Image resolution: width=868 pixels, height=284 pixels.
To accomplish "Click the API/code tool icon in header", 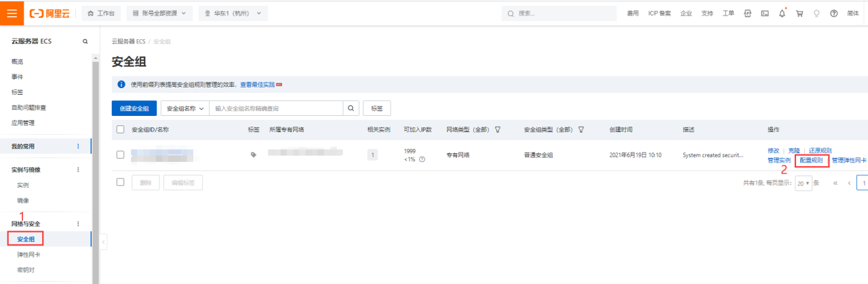I will click(x=748, y=14).
